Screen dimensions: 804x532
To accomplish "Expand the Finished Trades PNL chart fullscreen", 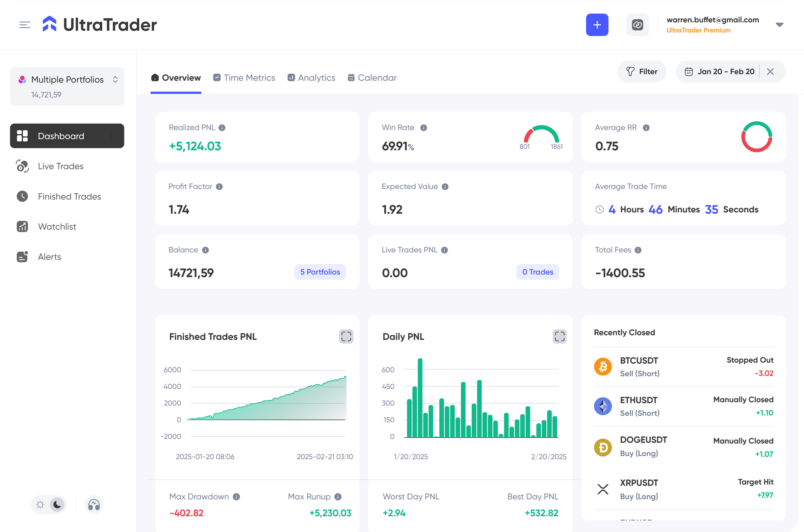I will [x=346, y=336].
